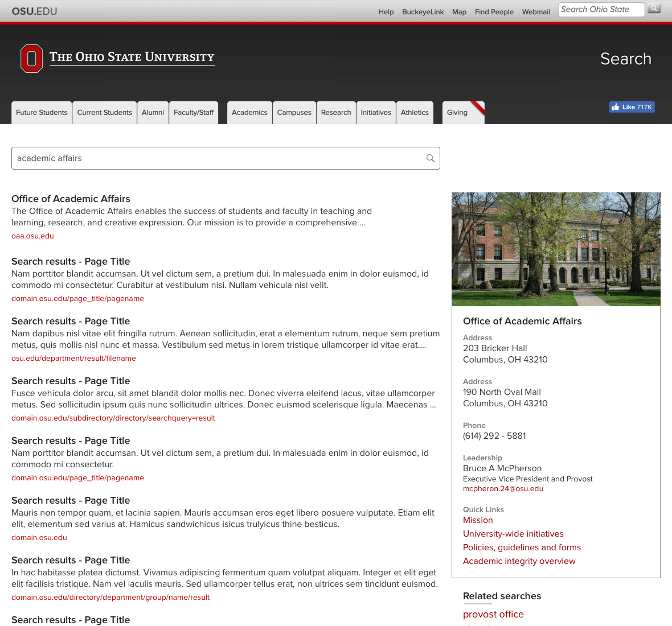The image size is (672, 626).
Task: Open the standalone domain.osu.edu result link
Action: (39, 537)
